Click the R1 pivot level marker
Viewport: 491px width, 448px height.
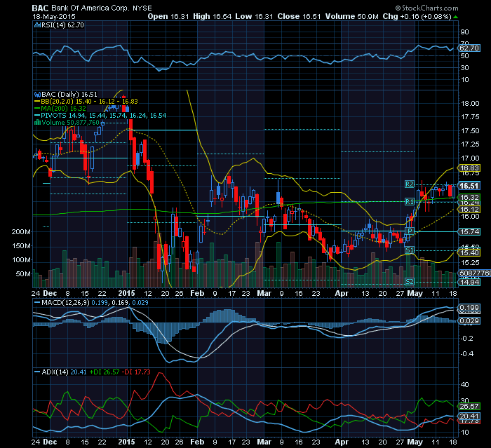pos(410,202)
